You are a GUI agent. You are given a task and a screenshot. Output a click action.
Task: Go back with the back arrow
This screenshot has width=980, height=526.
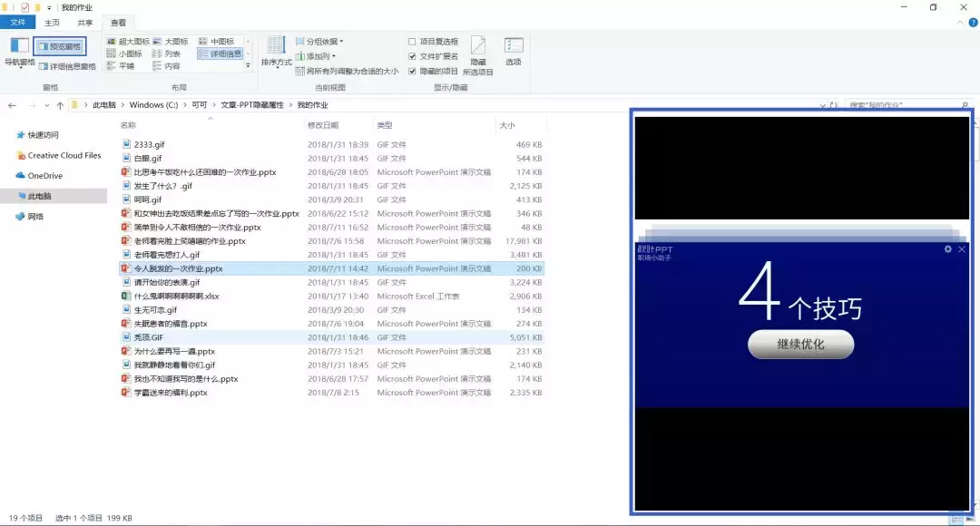point(12,105)
